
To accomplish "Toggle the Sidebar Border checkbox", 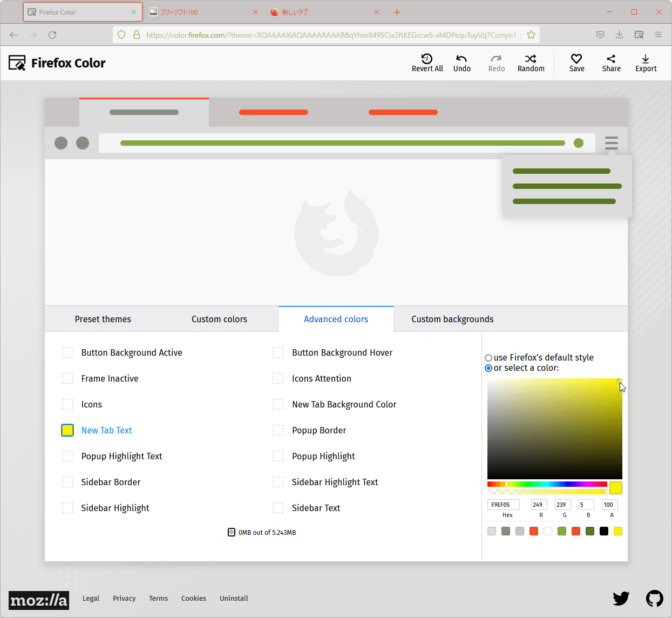I will 67,482.
